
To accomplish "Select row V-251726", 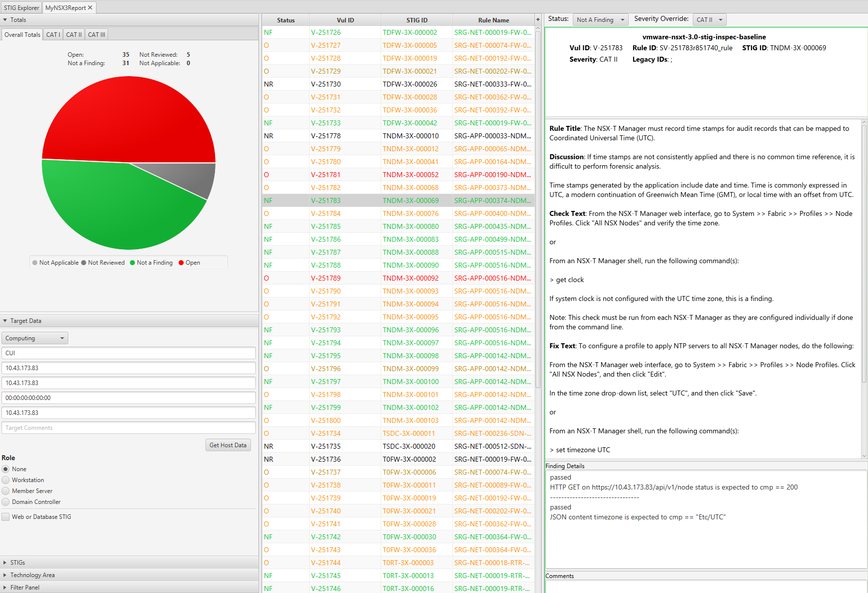I will pyautogui.click(x=398, y=32).
